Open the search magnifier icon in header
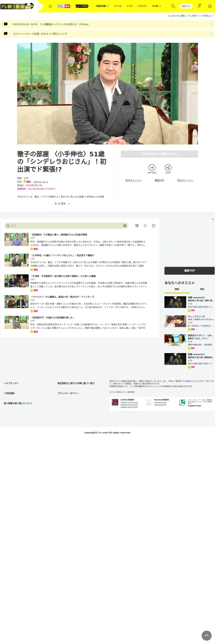Viewport: 215px width, 644px height. (173, 6)
